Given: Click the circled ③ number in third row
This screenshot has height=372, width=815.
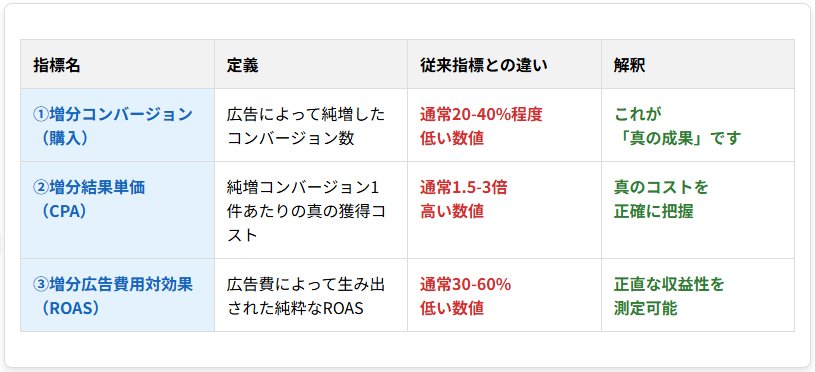Looking at the screenshot, I should (x=41, y=284).
